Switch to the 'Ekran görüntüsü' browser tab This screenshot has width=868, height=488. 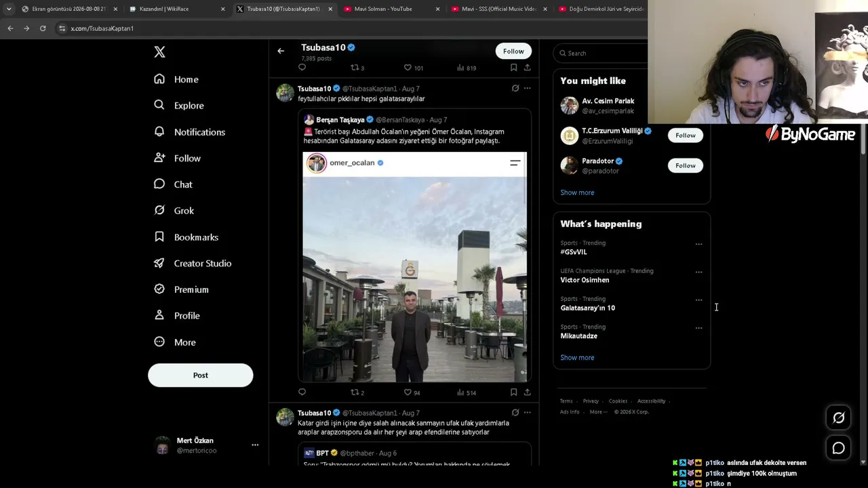70,9
